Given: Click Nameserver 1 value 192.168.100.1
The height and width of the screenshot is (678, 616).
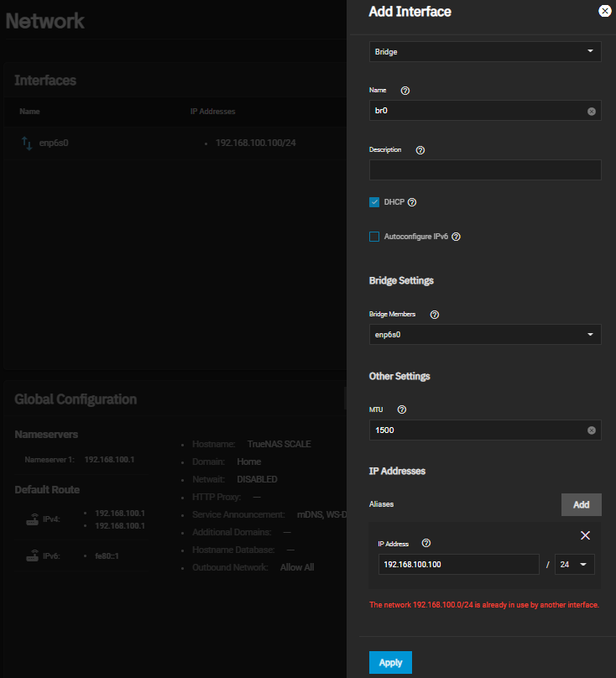Looking at the screenshot, I should (x=109, y=460).
